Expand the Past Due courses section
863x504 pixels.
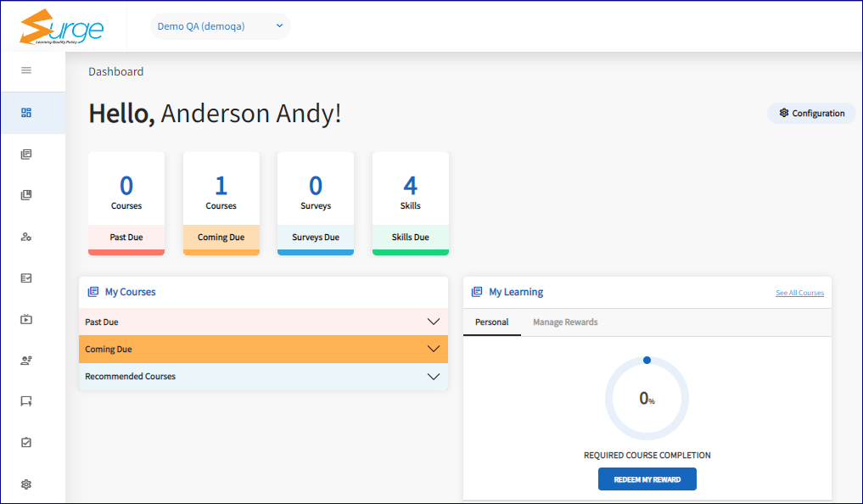pyautogui.click(x=263, y=322)
